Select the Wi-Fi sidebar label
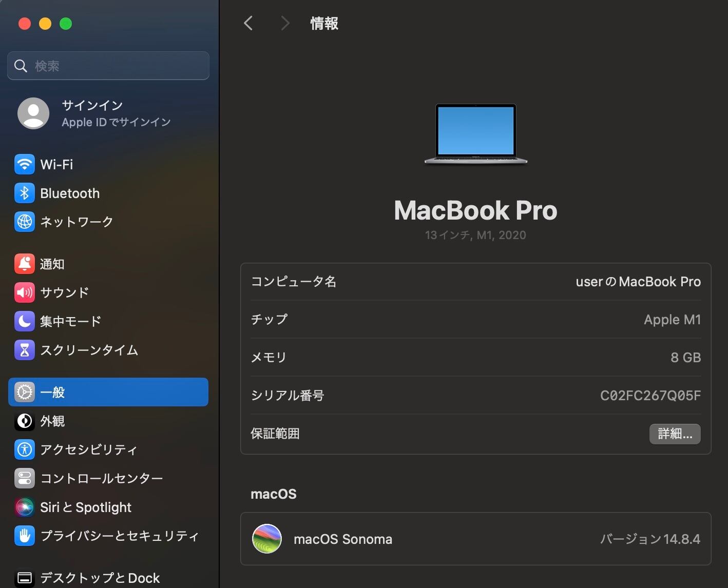 (56, 165)
